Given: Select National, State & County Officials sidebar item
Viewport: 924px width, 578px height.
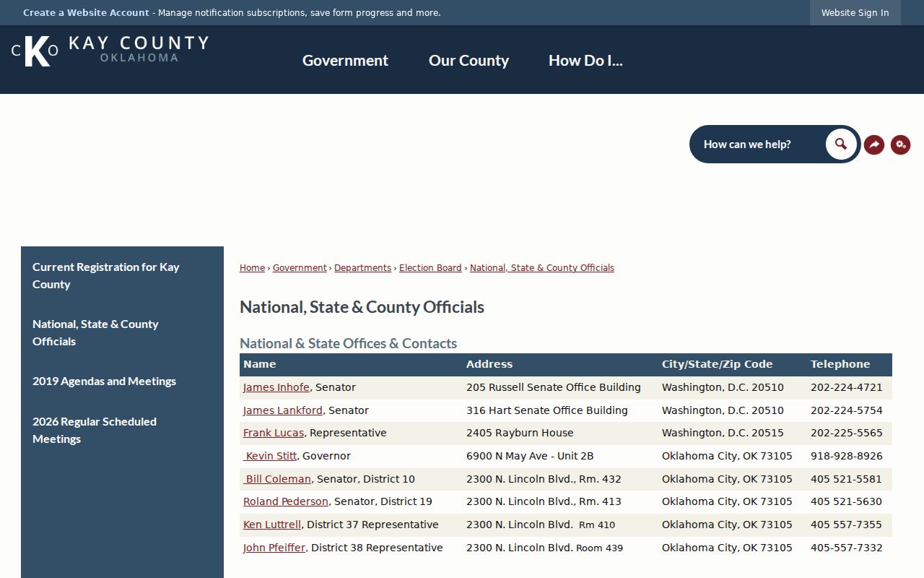Looking at the screenshot, I should click(x=122, y=332).
